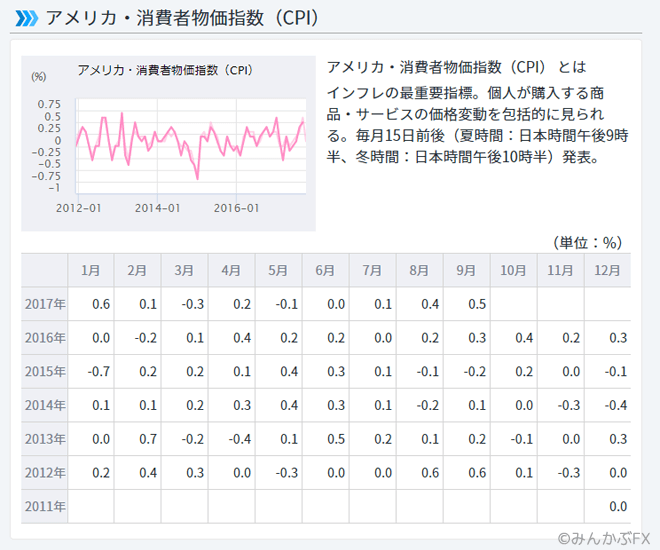The width and height of the screenshot is (660, 550).
Task: Click the 2012年 8月 value 0.6
Action: [x=430, y=473]
